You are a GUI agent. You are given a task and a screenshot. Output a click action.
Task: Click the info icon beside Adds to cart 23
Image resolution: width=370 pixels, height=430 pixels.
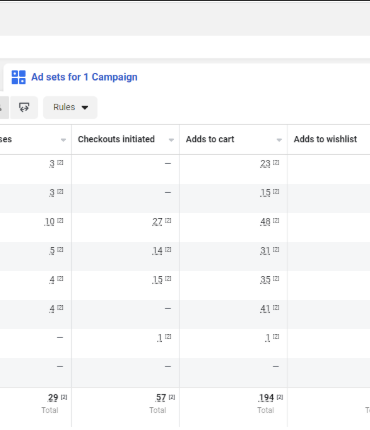point(276,163)
